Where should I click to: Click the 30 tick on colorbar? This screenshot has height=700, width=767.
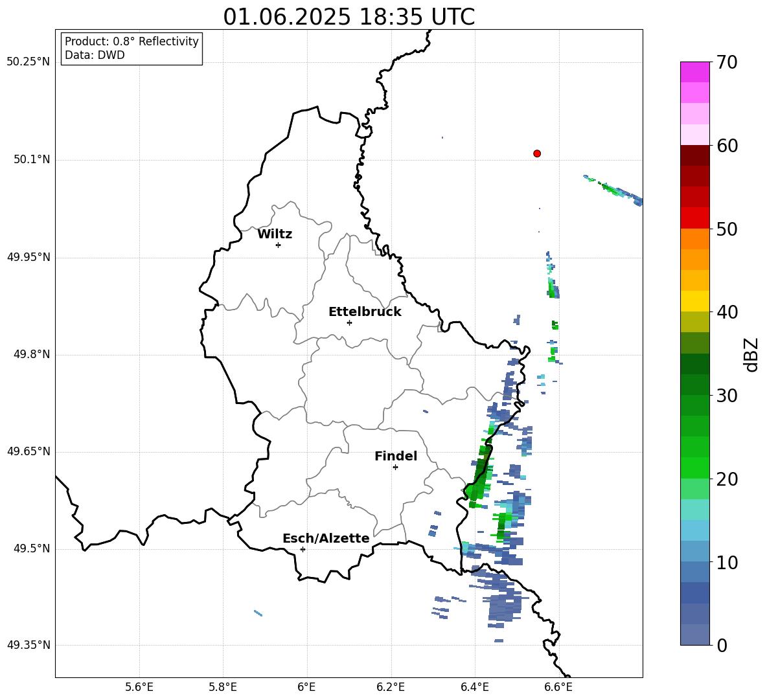tap(727, 396)
